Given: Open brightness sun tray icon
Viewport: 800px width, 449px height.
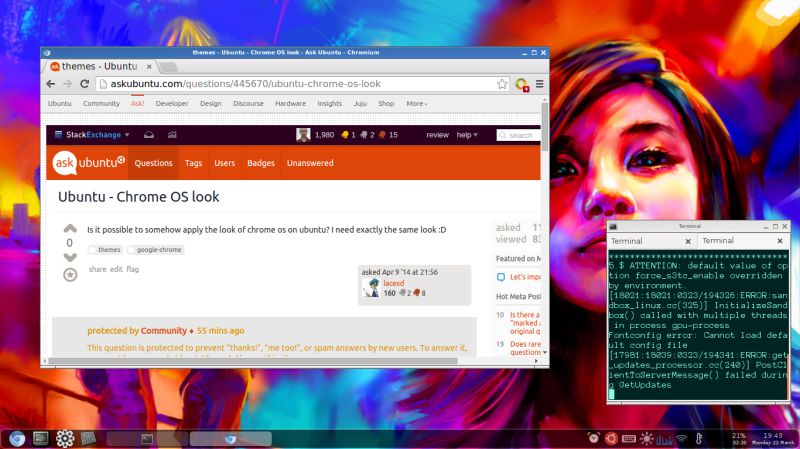Looking at the screenshot, I should point(646,438).
